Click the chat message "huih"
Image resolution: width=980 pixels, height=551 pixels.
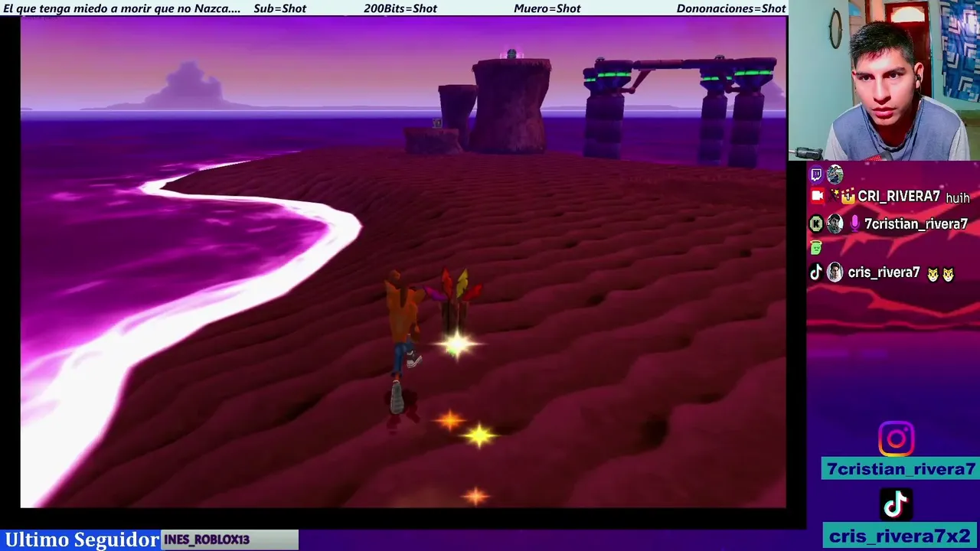[958, 198]
